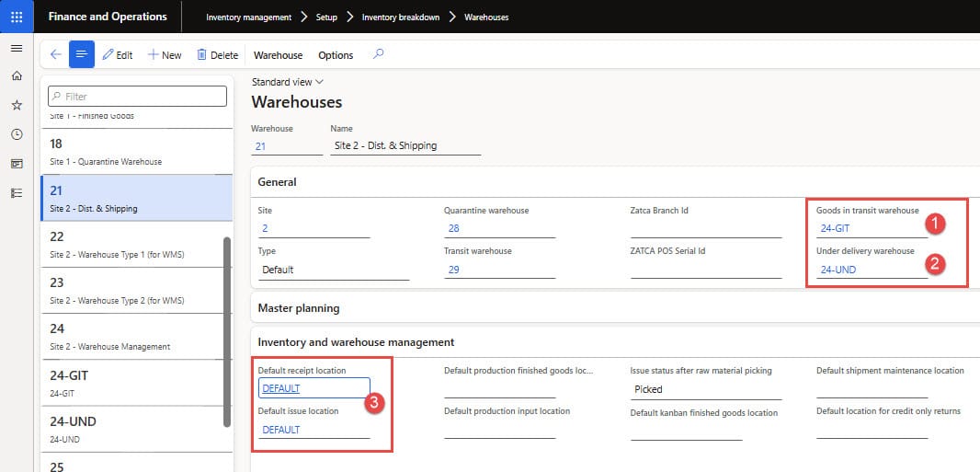Open the Standard view dropdown

point(287,82)
